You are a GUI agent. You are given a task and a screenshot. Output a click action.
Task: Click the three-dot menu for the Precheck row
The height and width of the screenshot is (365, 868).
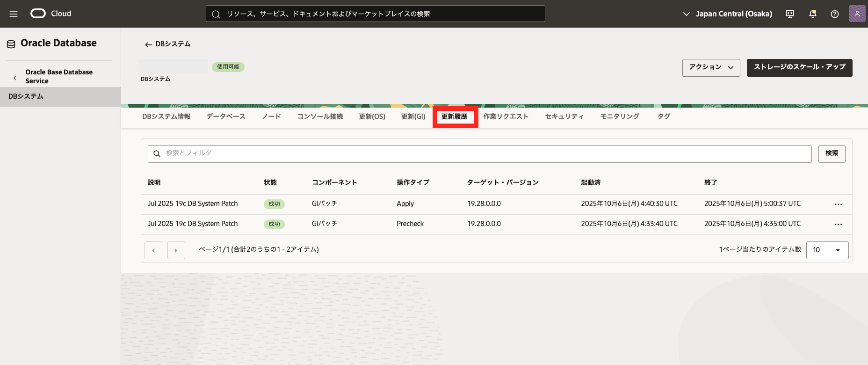838,225
